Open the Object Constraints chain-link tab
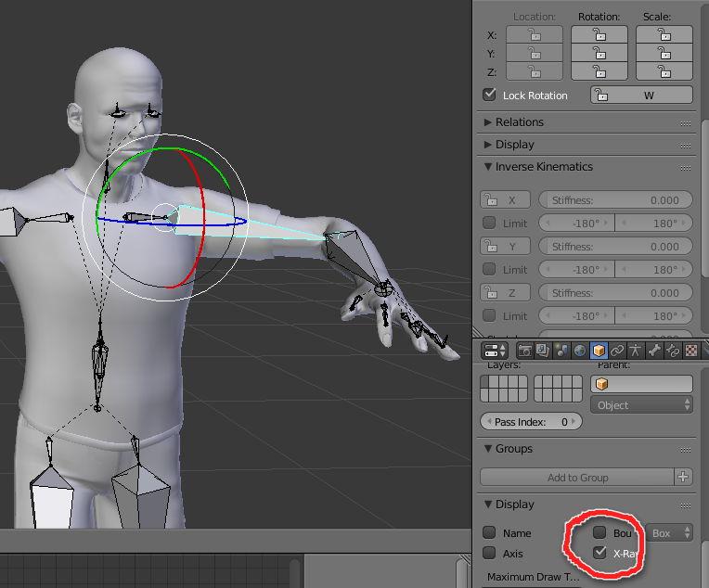 [x=617, y=351]
